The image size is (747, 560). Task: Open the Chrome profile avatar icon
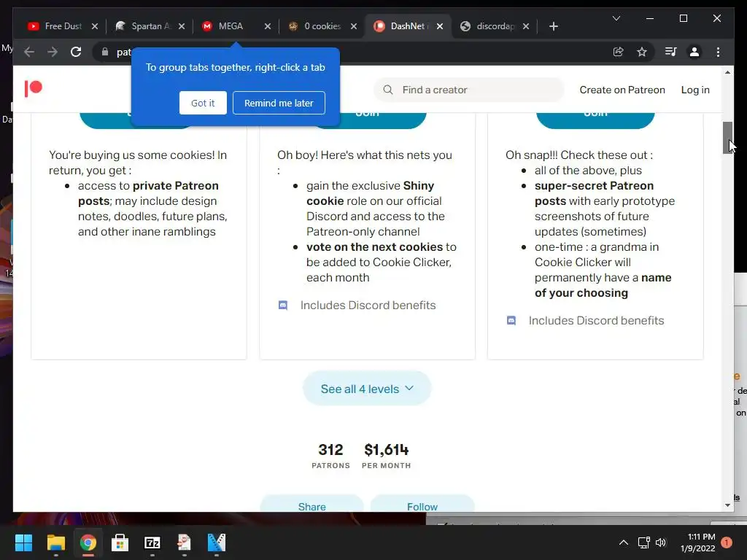(694, 52)
